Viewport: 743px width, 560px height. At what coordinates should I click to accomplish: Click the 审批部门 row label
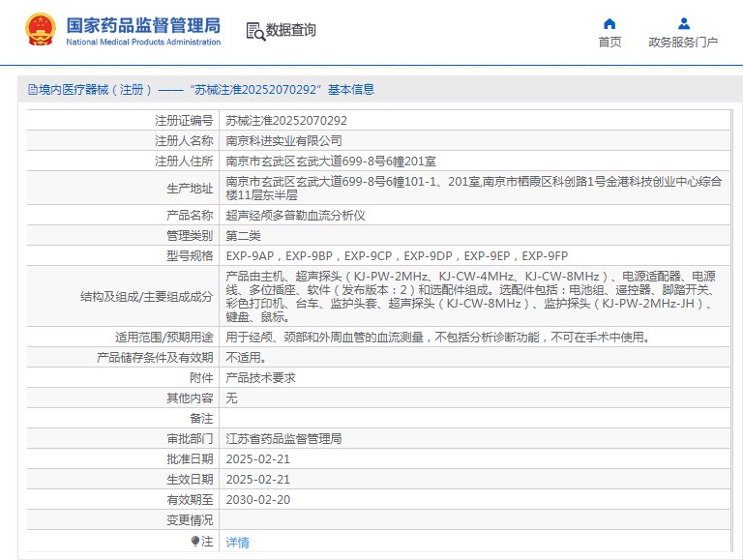(x=190, y=439)
